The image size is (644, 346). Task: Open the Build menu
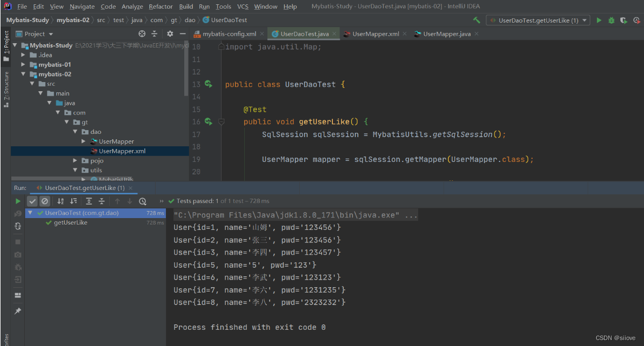tap(186, 6)
